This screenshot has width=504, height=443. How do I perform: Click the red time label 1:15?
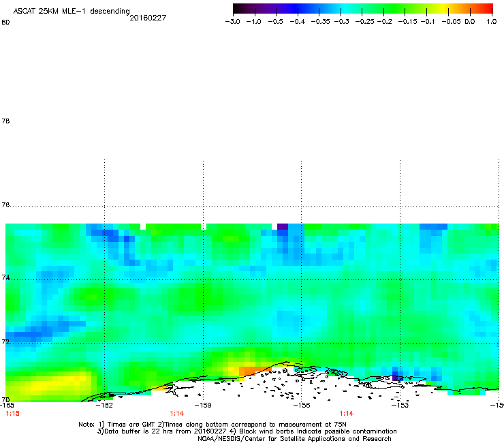click(x=13, y=414)
